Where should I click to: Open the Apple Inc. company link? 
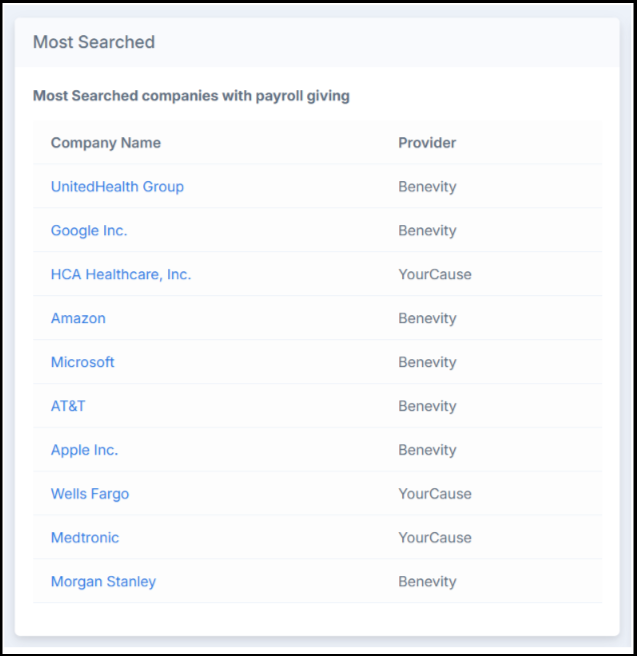(84, 450)
